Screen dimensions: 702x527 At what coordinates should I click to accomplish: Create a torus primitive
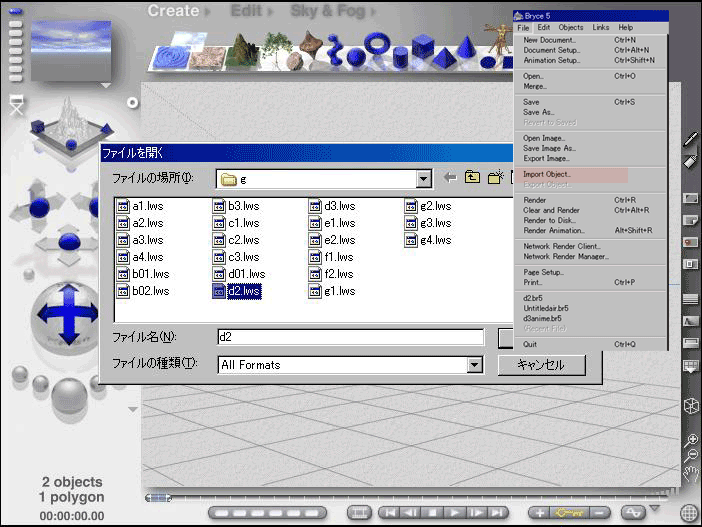[377, 44]
